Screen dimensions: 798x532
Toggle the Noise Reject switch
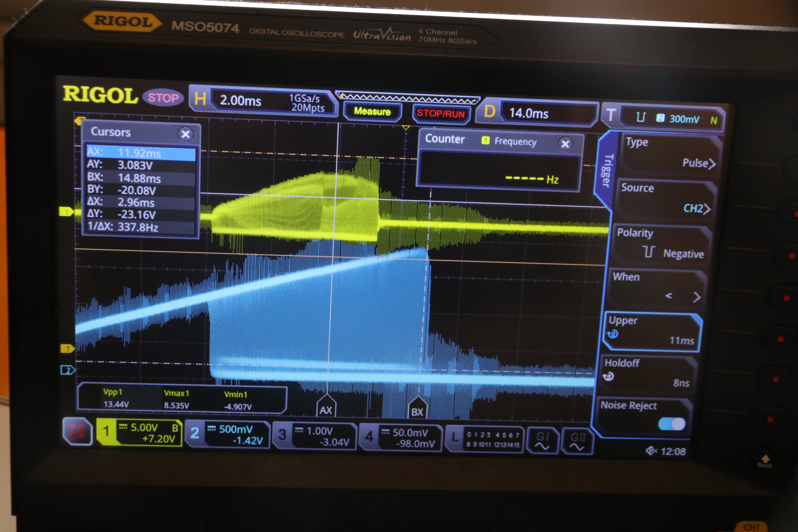coord(671,424)
